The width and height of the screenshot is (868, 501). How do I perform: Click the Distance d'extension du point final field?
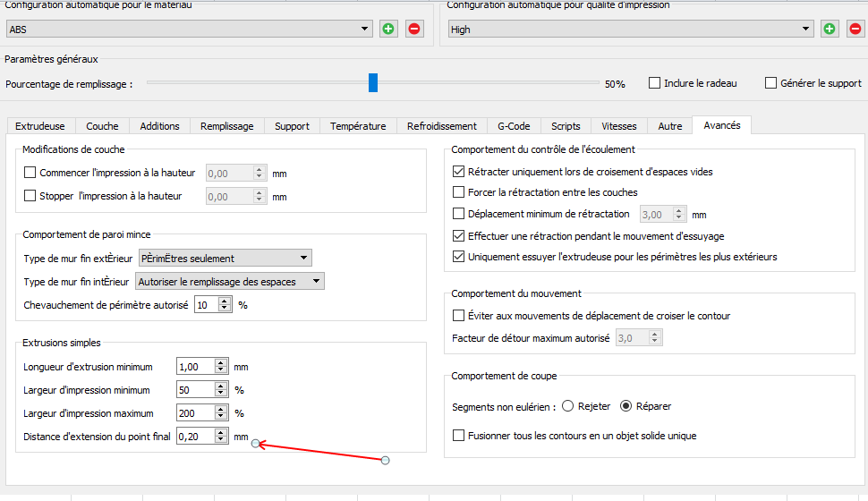pyautogui.click(x=195, y=437)
